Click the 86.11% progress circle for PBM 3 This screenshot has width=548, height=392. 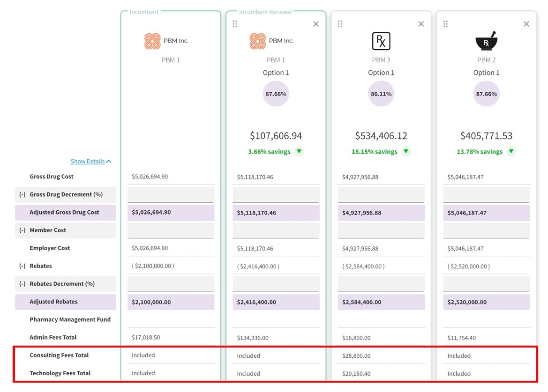[381, 94]
